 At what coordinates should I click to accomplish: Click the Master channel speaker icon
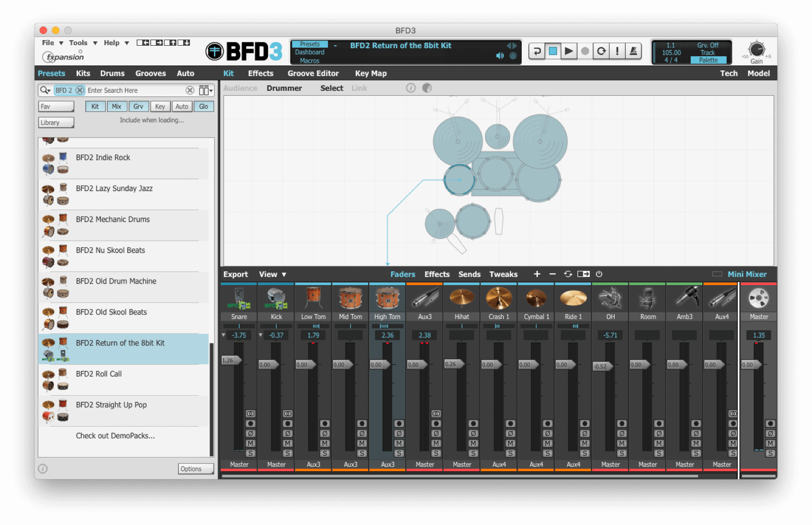pos(759,298)
